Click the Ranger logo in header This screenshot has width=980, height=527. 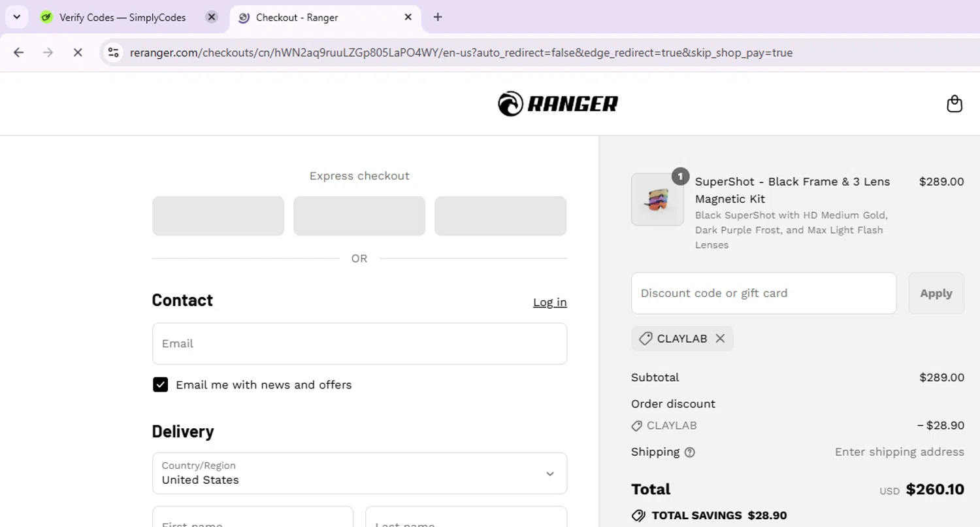(x=558, y=104)
